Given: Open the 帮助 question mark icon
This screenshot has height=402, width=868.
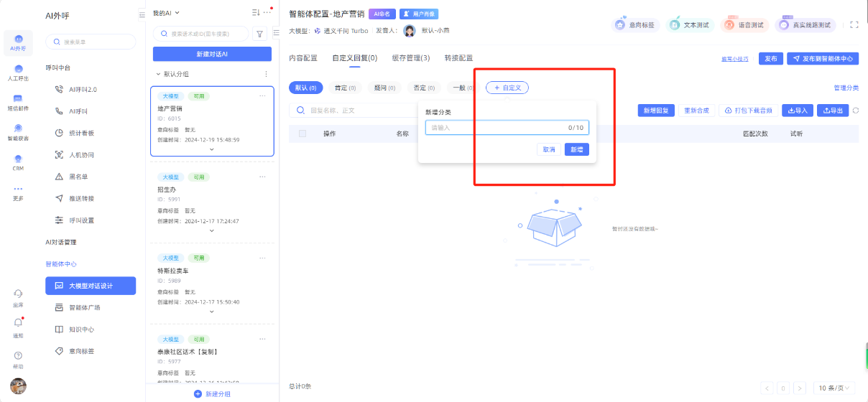Looking at the screenshot, I should pos(18,355).
